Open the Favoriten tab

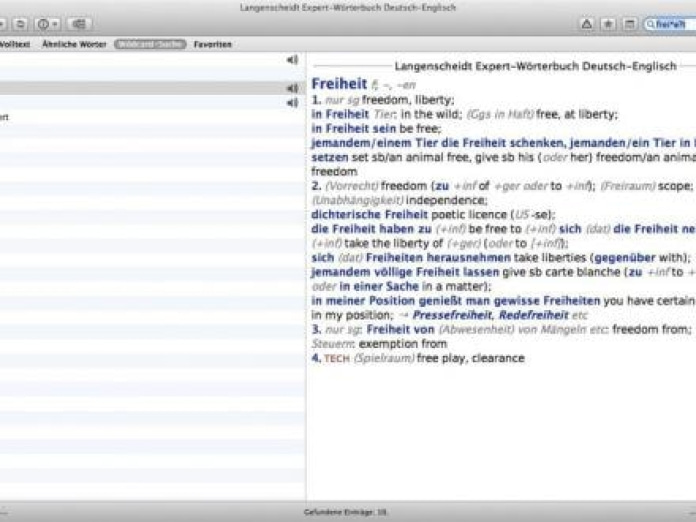(213, 44)
